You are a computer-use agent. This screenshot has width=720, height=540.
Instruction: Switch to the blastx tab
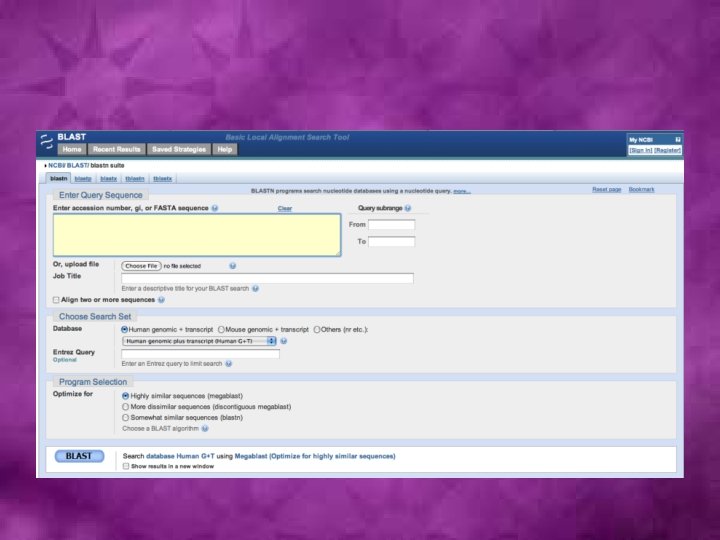coord(108,179)
